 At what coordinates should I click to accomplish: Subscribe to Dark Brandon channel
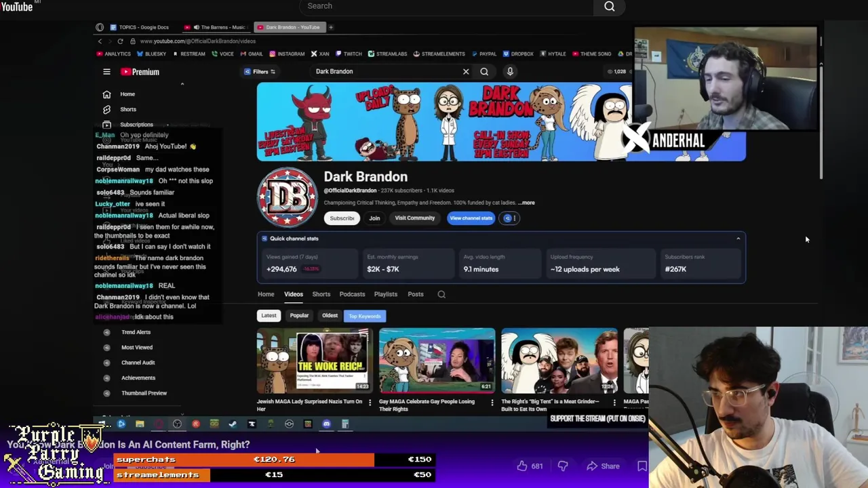(x=342, y=218)
